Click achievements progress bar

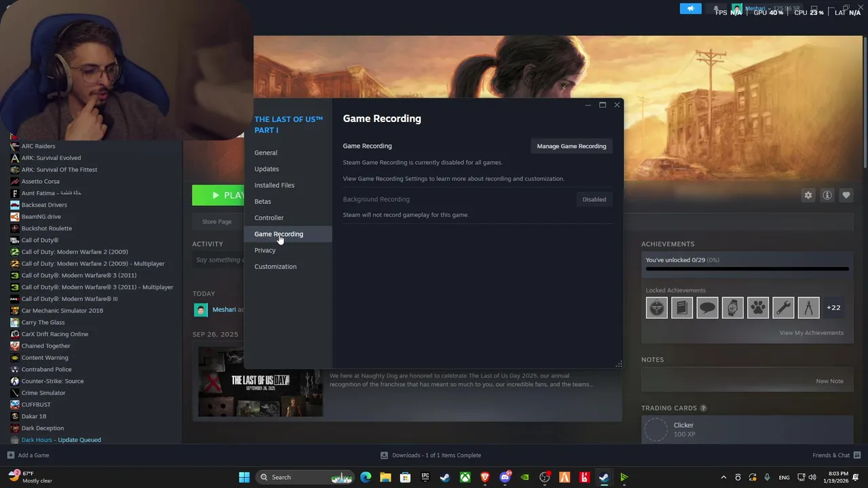click(747, 269)
